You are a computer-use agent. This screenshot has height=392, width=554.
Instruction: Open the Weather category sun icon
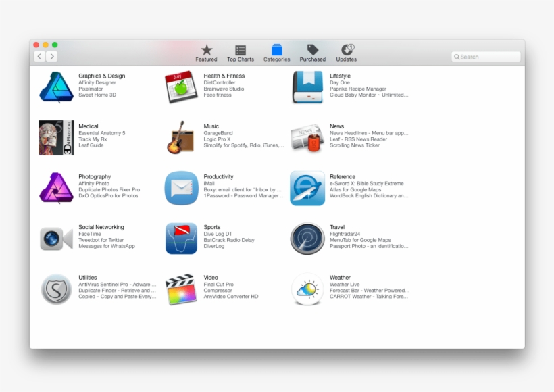(x=307, y=289)
